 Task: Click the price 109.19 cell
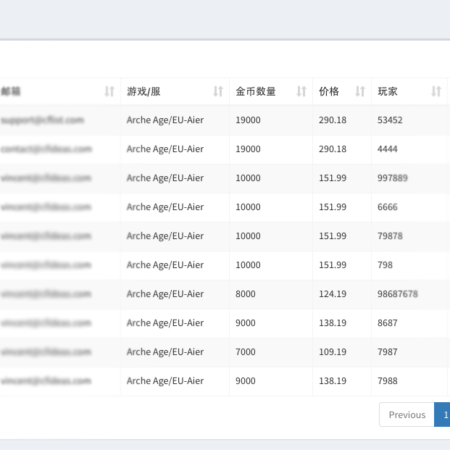pos(333,352)
